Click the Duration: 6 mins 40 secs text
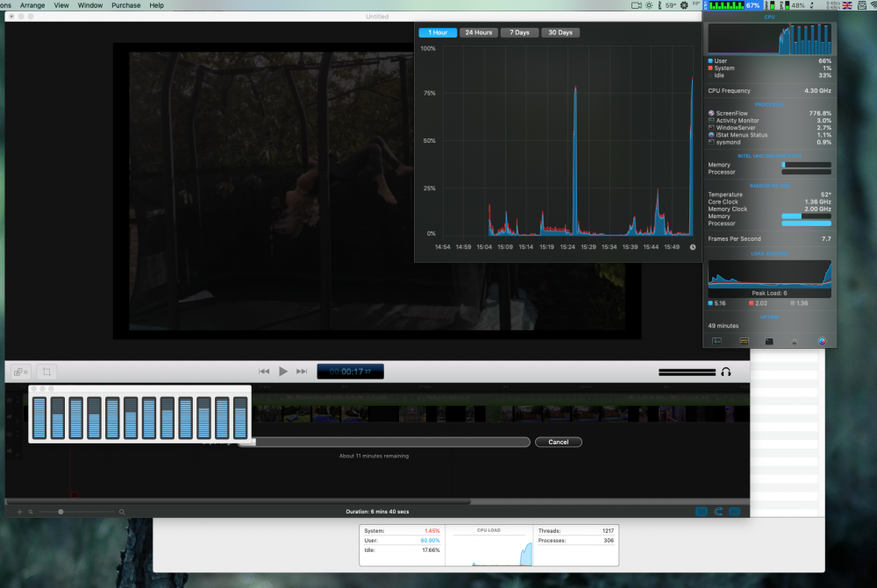 coord(377,512)
